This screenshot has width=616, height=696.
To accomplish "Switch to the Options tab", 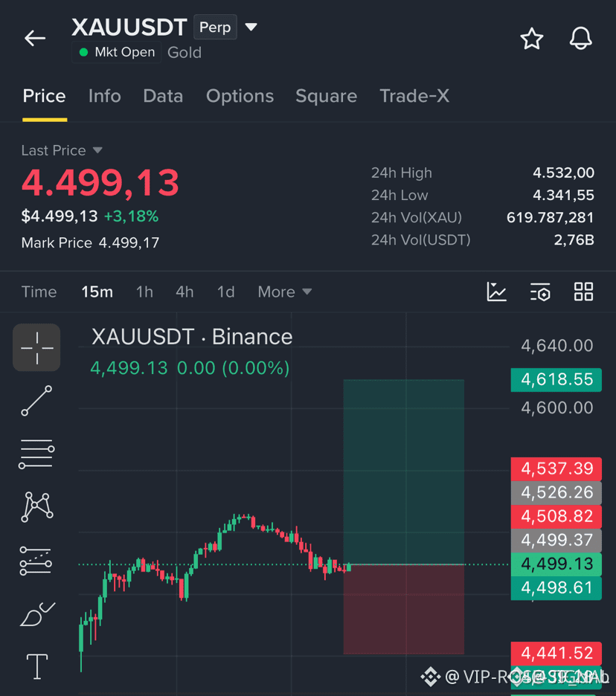I will (240, 96).
